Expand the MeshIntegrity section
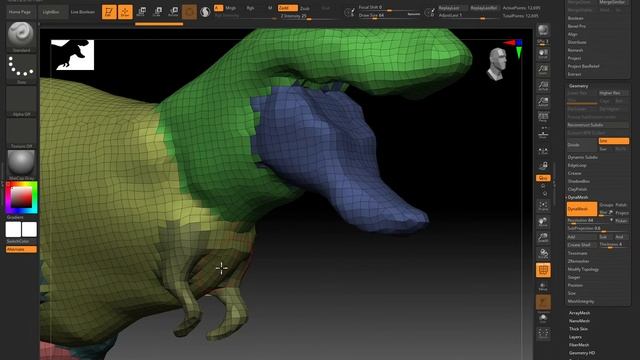Screen dimensions: 640x360 (x=581, y=301)
